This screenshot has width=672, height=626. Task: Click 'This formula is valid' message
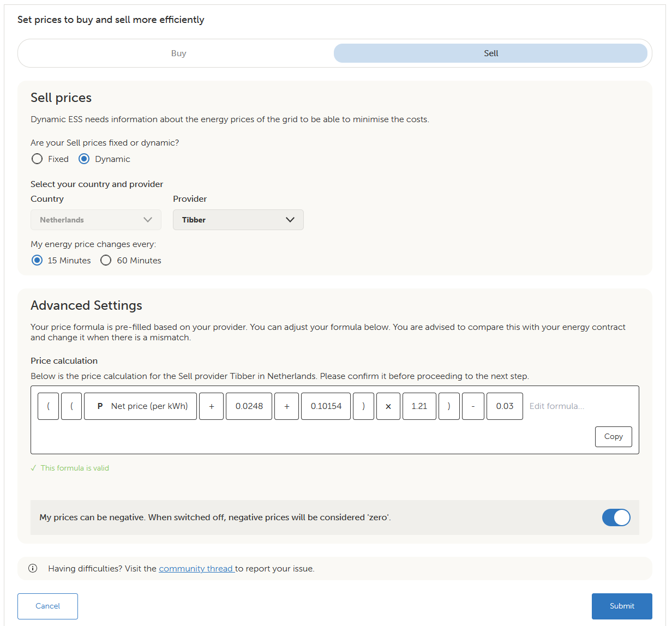tap(75, 468)
